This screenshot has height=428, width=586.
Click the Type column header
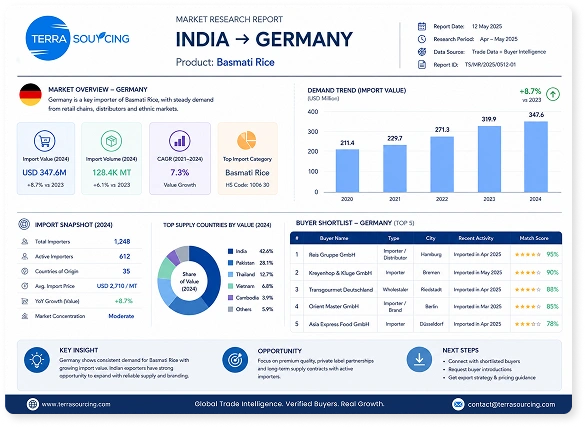(394, 238)
